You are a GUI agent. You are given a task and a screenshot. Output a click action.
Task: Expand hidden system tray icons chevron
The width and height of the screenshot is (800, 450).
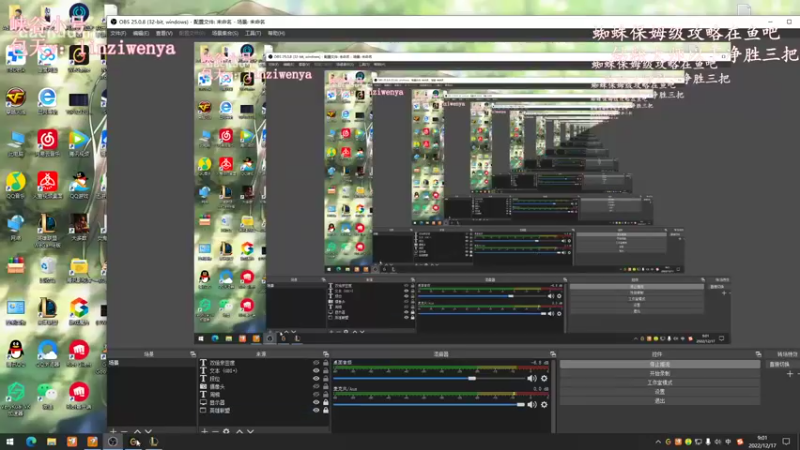(658, 442)
